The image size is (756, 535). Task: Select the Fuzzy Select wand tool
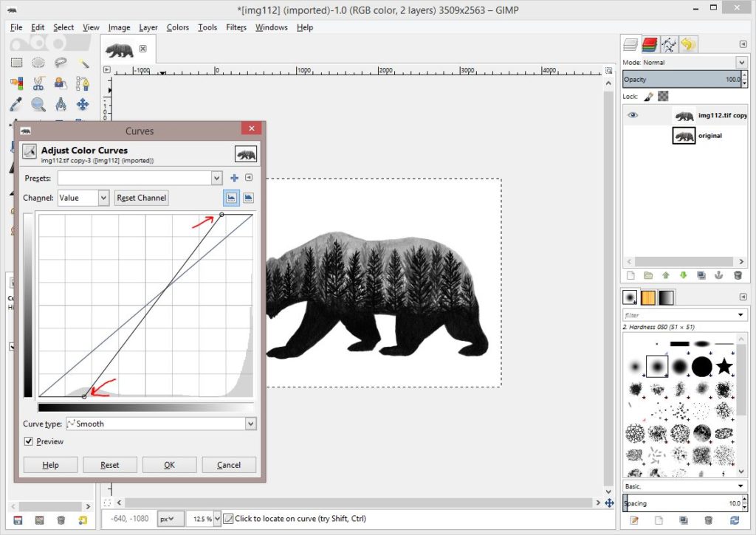tap(83, 63)
